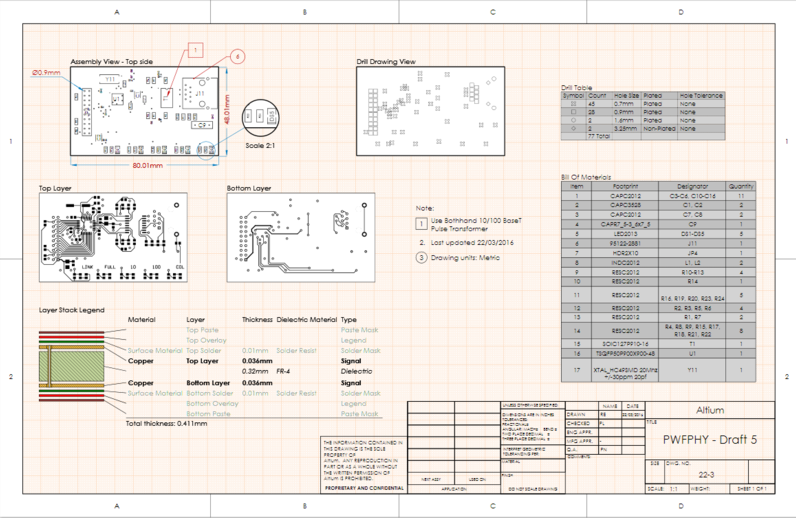The width and height of the screenshot is (796, 518).
Task: Select the Top Layer copper view
Action: click(113, 238)
